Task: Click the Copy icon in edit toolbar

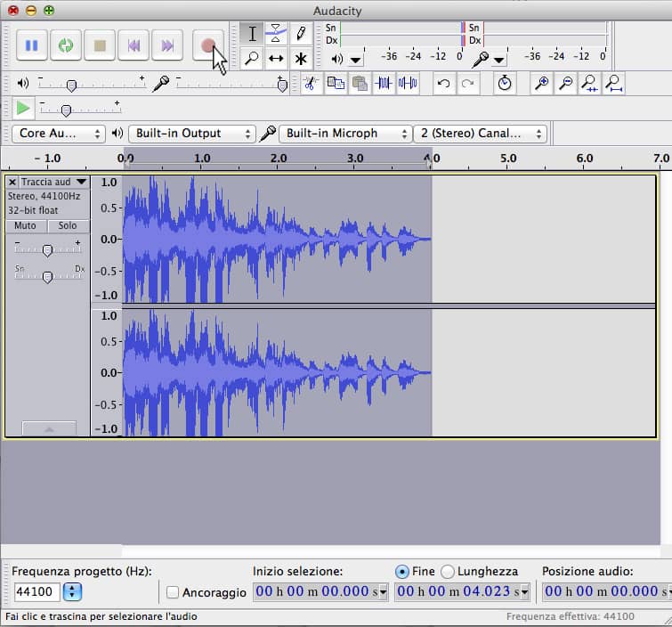Action: click(x=336, y=83)
